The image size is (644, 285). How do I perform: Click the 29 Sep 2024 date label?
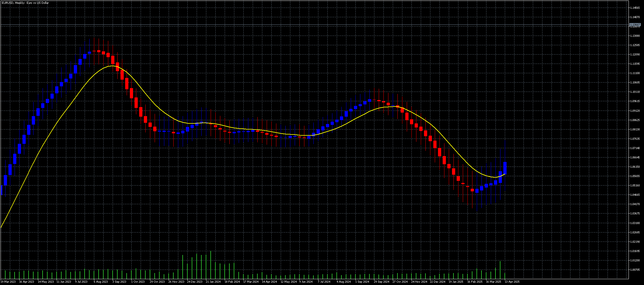pos(382,282)
